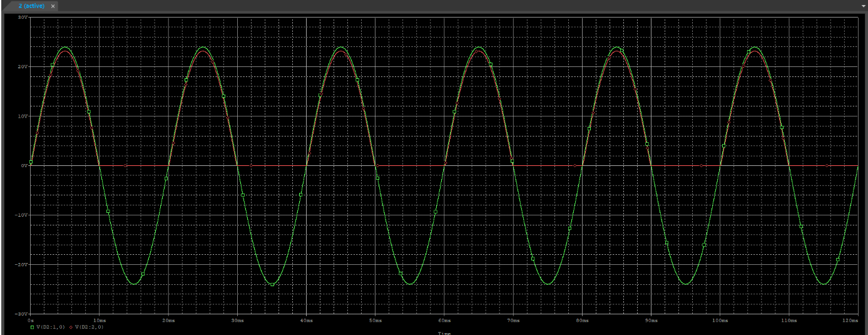Click the 80ms x-axis label
The image size is (868, 335).
click(583, 320)
